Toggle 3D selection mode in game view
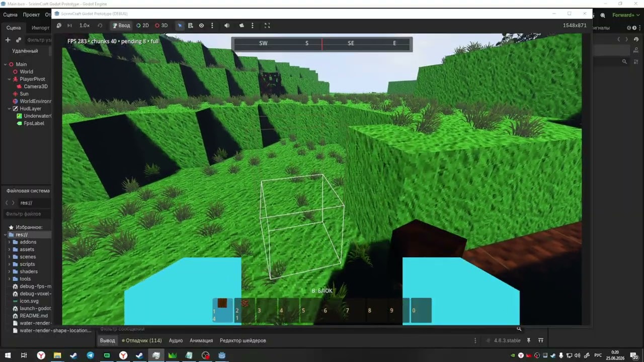The image size is (644, 362). pos(162,25)
